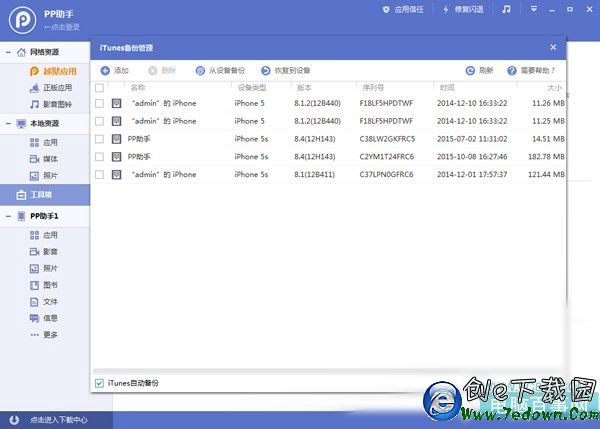Click the download icon in status bar

pos(14,420)
